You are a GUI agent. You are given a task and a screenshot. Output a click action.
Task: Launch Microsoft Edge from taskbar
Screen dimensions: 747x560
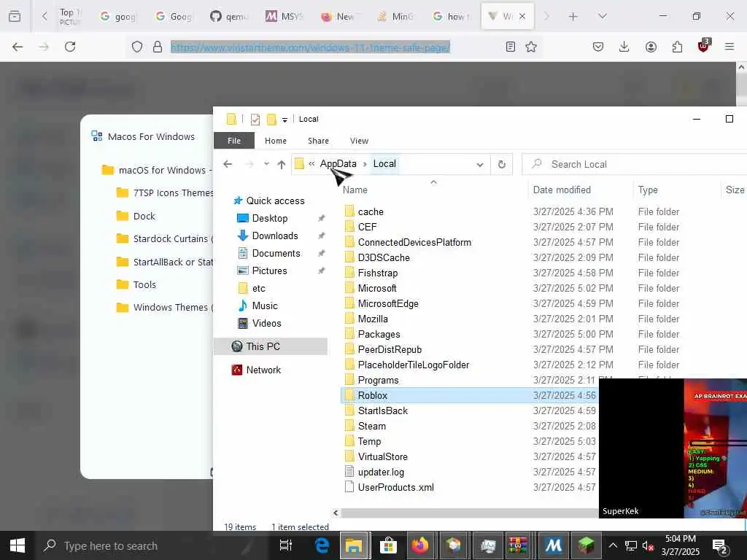(x=322, y=545)
